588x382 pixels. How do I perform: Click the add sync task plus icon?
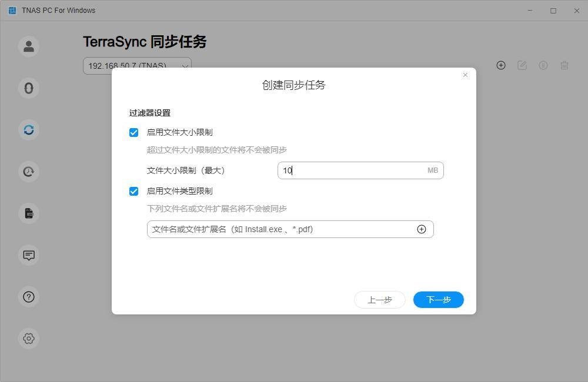click(x=501, y=65)
